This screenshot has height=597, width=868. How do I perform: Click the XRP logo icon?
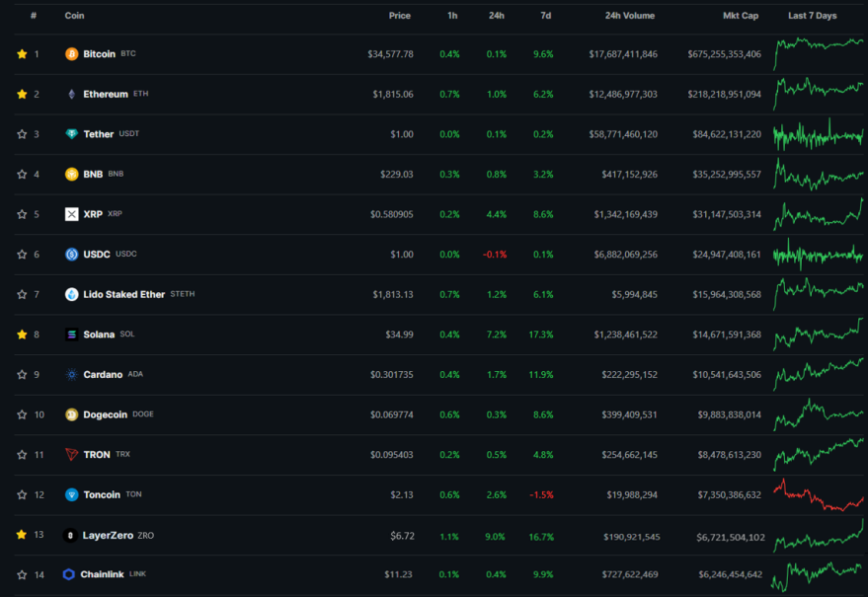[71, 214]
